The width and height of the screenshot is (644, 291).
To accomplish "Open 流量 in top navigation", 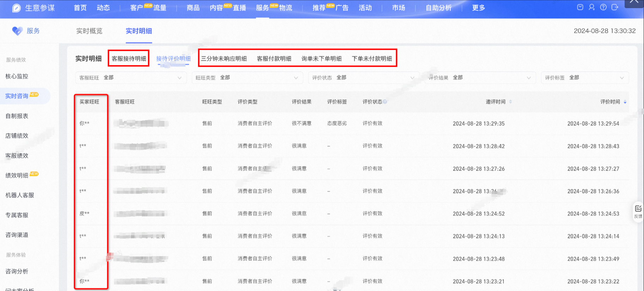I will 160,8.
